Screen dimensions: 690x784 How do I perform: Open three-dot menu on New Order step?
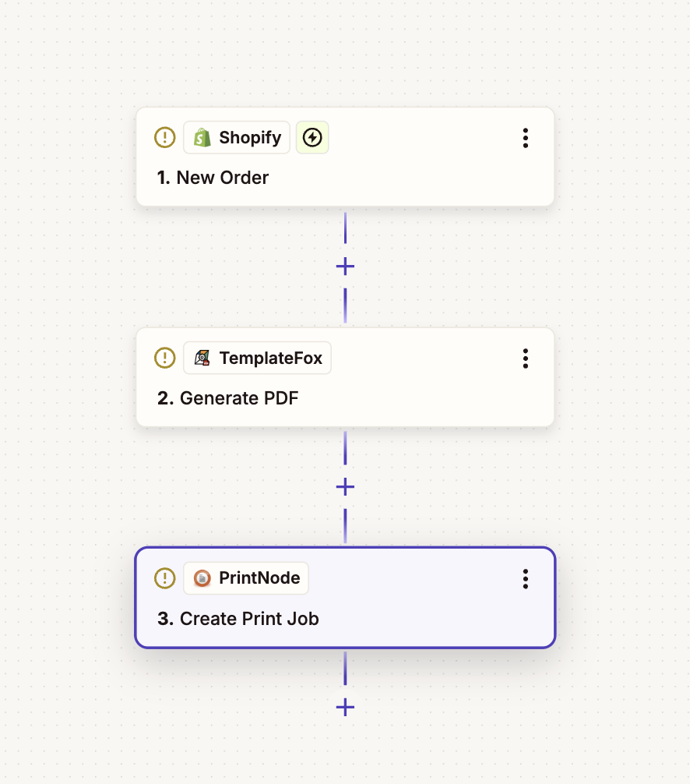click(526, 138)
